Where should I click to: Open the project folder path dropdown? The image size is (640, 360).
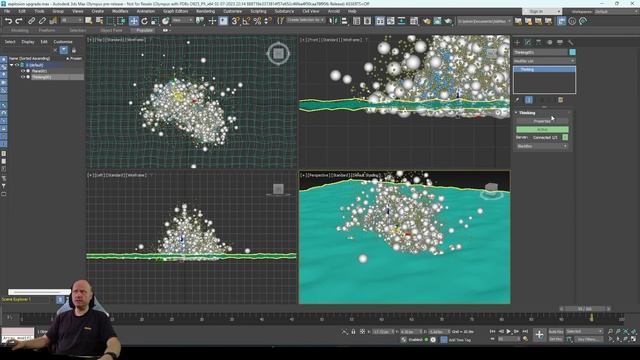[x=484, y=21]
